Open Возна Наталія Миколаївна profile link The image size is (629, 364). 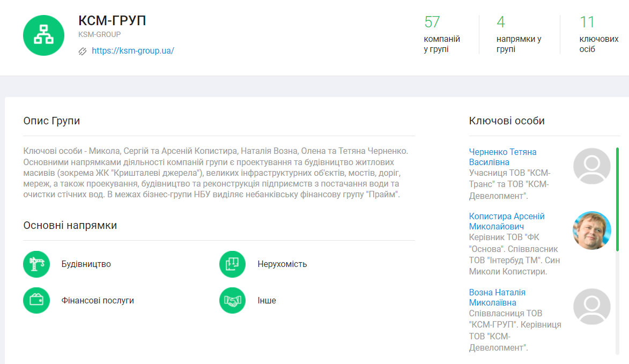pos(497,298)
